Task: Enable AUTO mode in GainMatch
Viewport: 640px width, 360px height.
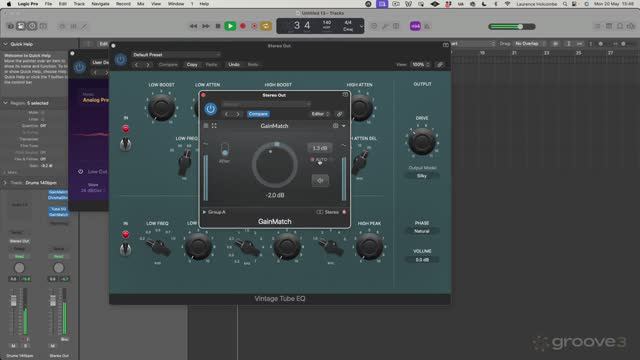Action: pos(320,160)
